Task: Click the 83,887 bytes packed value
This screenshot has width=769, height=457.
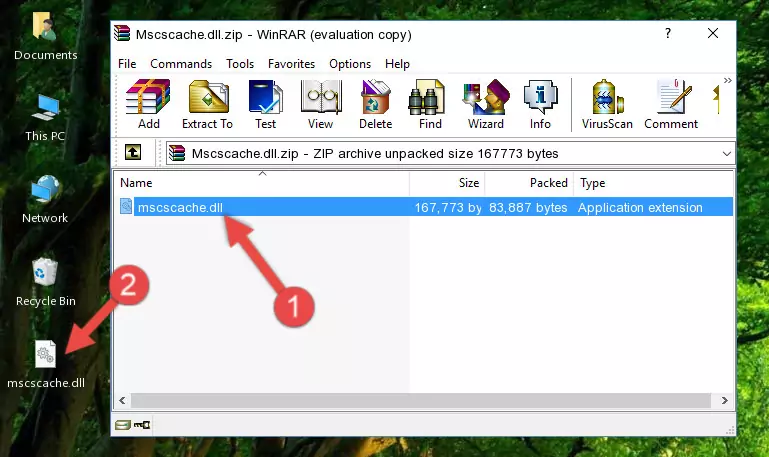Action: point(528,207)
